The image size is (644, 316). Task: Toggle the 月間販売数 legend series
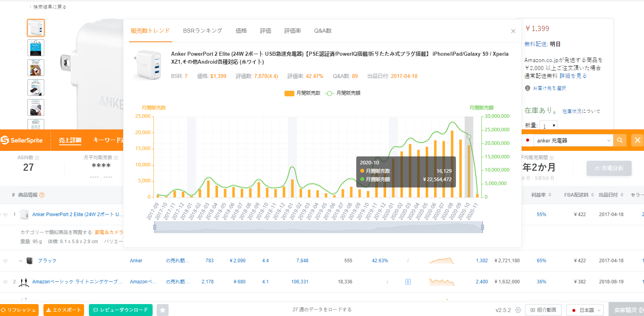(x=302, y=93)
